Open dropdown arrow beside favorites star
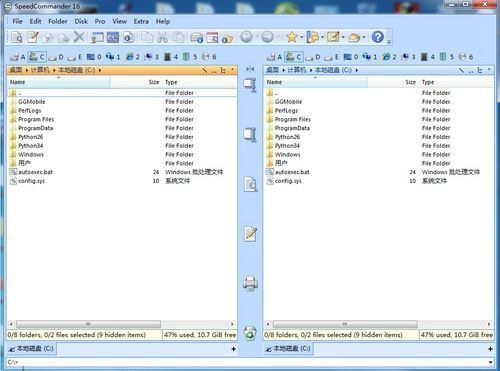This screenshot has height=371, width=500. point(301,37)
